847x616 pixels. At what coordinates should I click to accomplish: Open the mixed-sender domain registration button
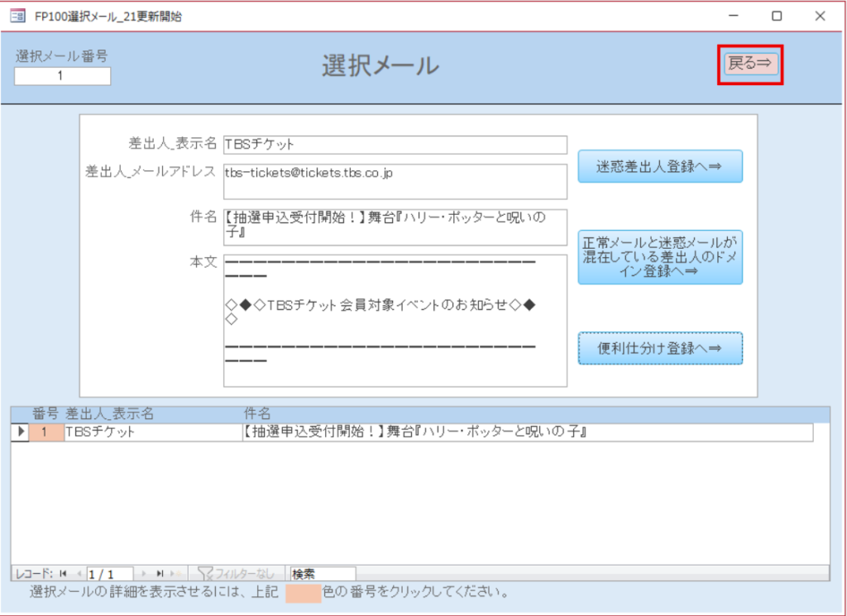659,257
